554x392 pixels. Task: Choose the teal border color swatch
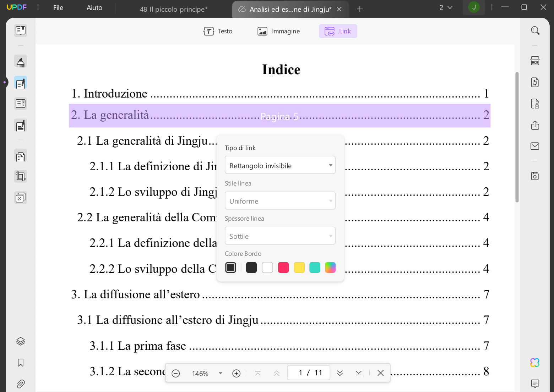tap(315, 267)
